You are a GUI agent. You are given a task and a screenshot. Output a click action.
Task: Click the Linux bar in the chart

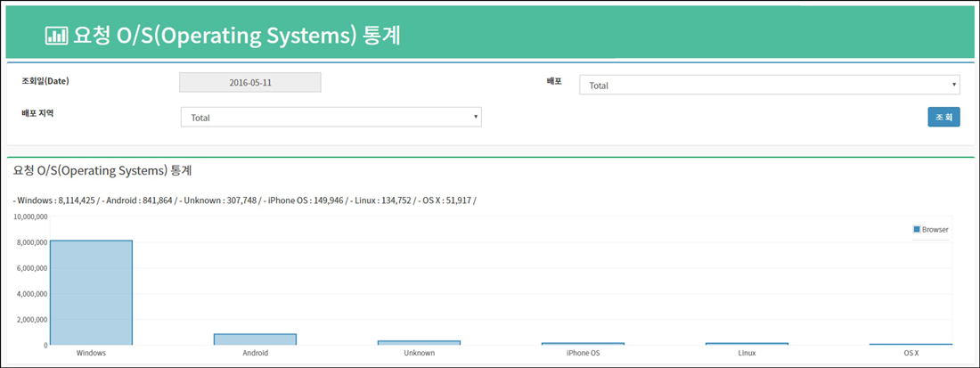(747, 344)
